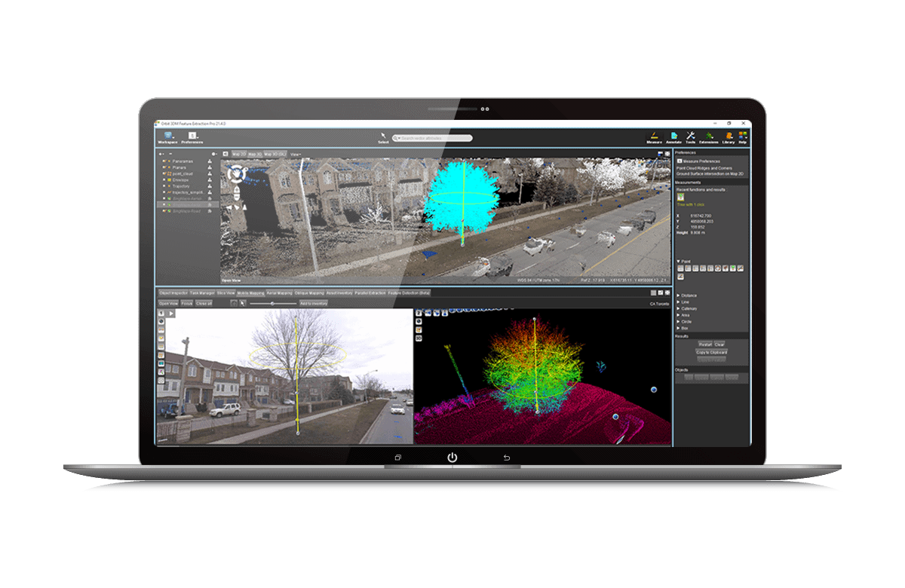The height and width of the screenshot is (588, 905).
Task: Click the Tree with 1 click icon
Action: [x=680, y=198]
